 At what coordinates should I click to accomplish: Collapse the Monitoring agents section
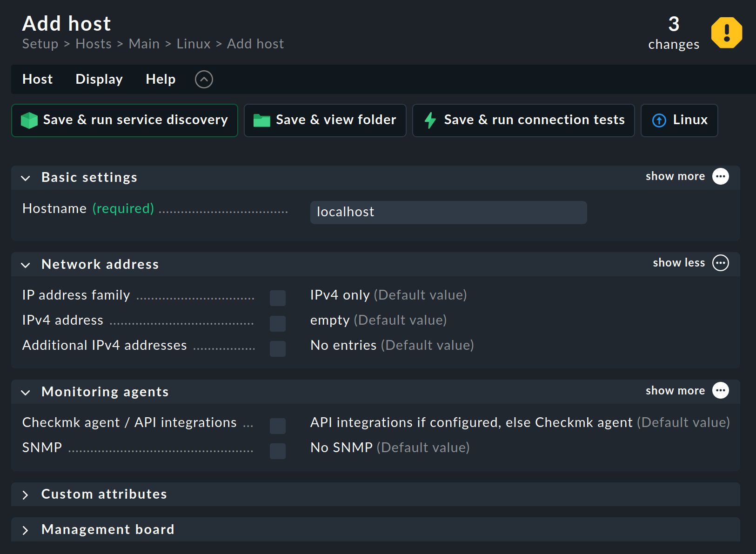pyautogui.click(x=26, y=393)
